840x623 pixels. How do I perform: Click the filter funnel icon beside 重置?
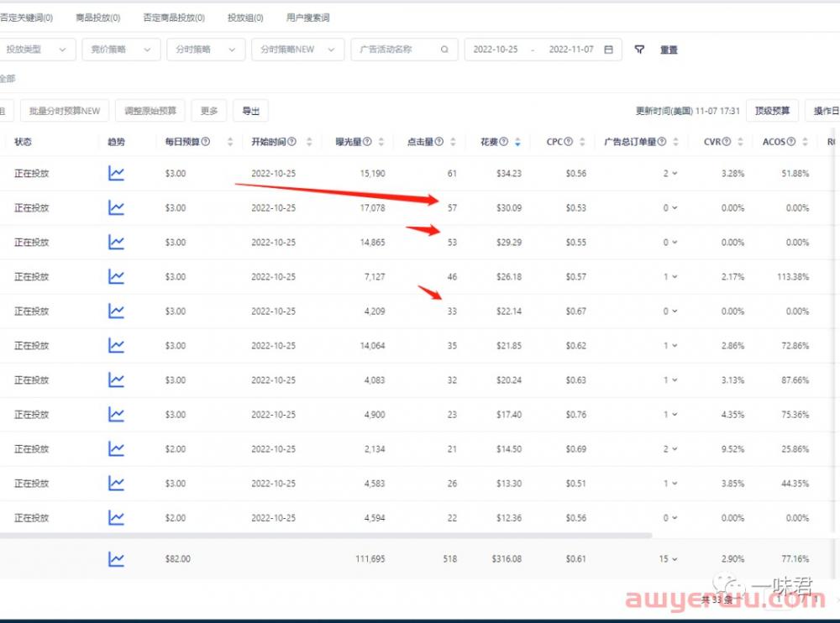click(x=639, y=50)
